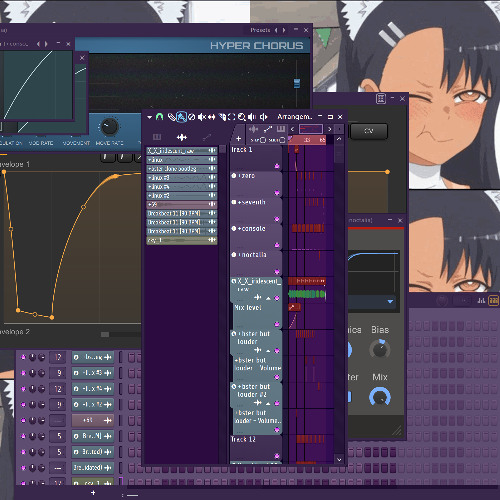Click the step sequencer view icon at top right
This screenshot has height=500, width=500.
(x=493, y=301)
